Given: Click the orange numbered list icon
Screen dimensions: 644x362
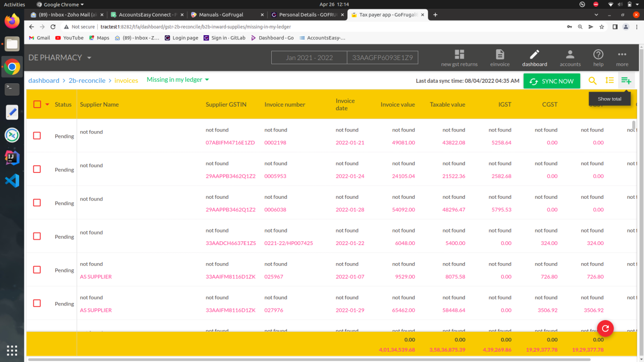Looking at the screenshot, I should [x=609, y=81].
